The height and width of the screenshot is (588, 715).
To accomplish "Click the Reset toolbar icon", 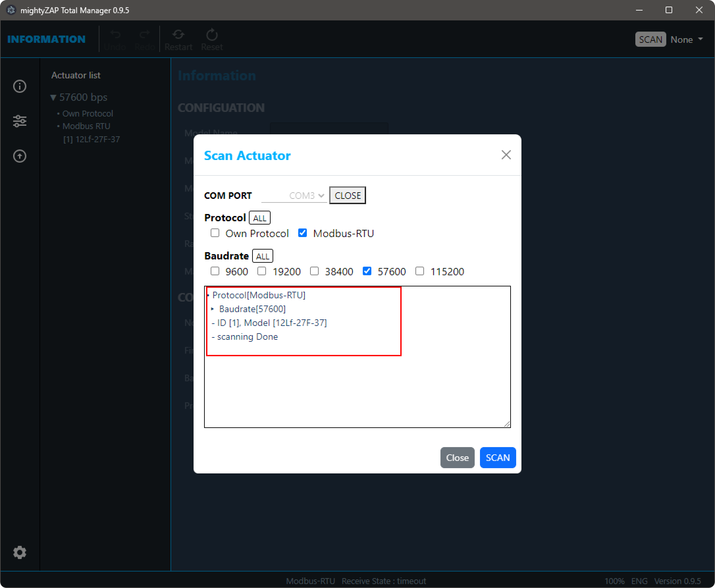I will 212,39.
